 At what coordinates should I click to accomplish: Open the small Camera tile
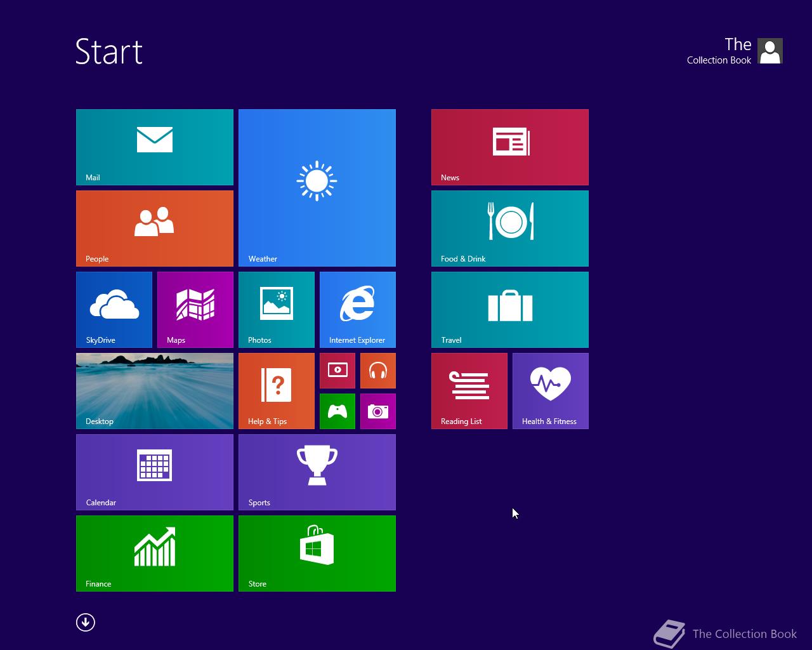378,411
